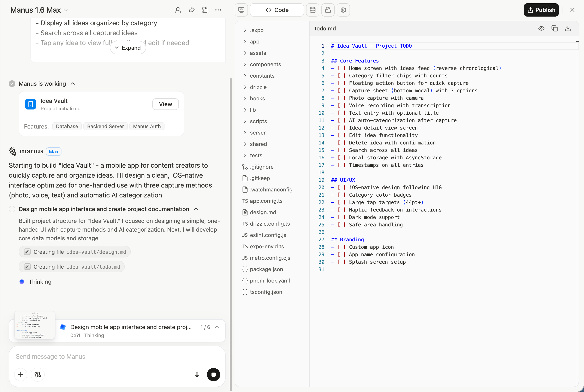Viewport: 584px width, 392px height.
Task: Expand the server folder in file tree
Action: (x=258, y=133)
